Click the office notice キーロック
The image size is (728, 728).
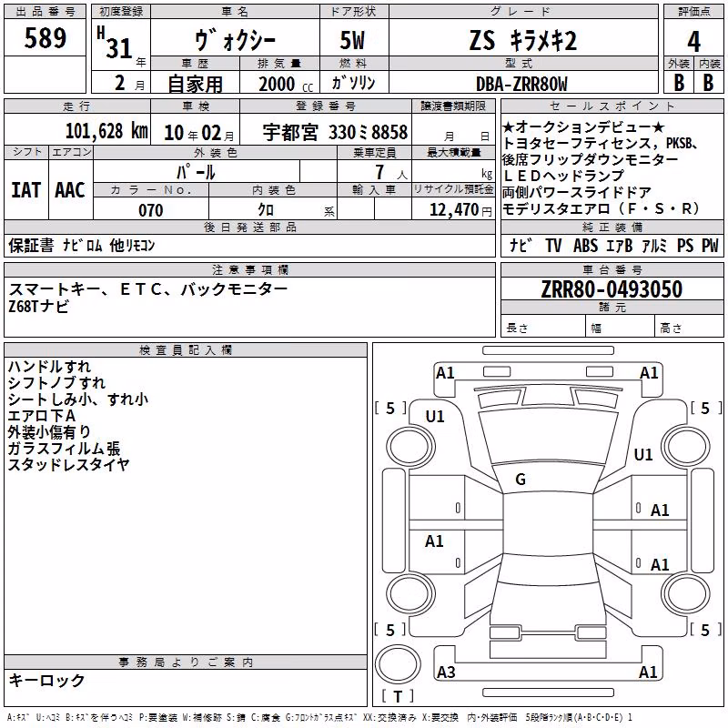46,681
